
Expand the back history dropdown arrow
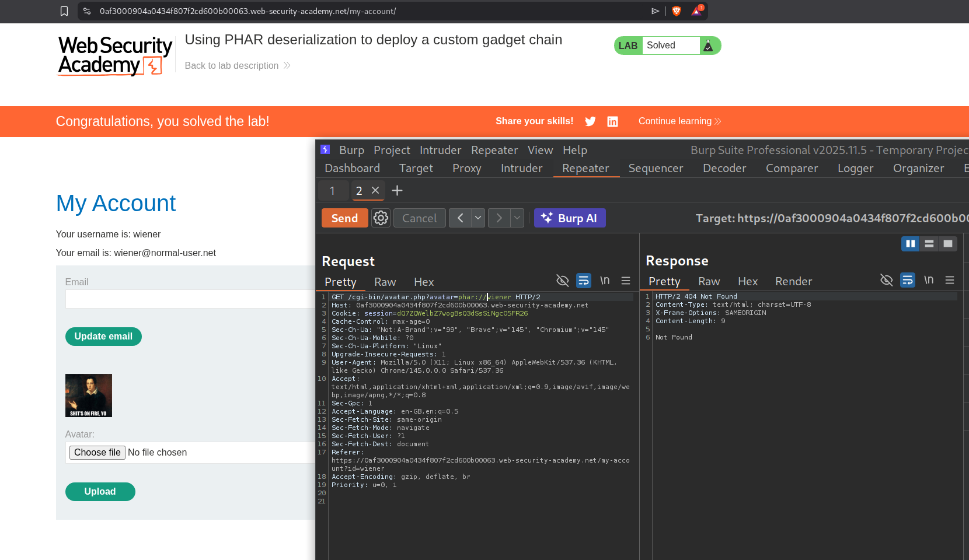coord(478,218)
